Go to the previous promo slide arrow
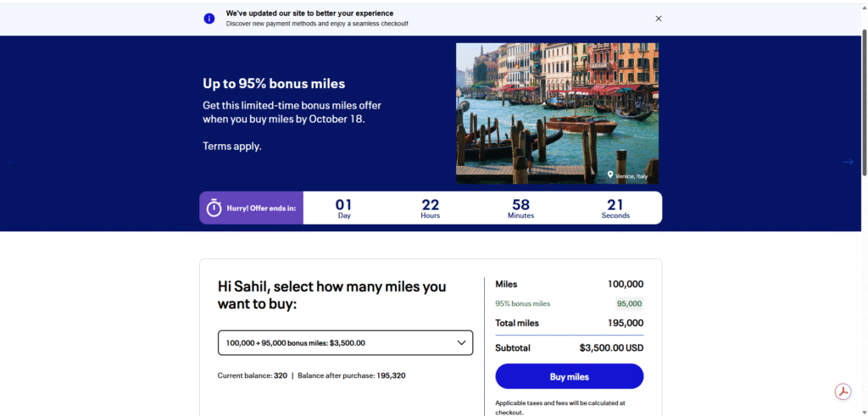The width and height of the screenshot is (868, 416). pos(12,162)
